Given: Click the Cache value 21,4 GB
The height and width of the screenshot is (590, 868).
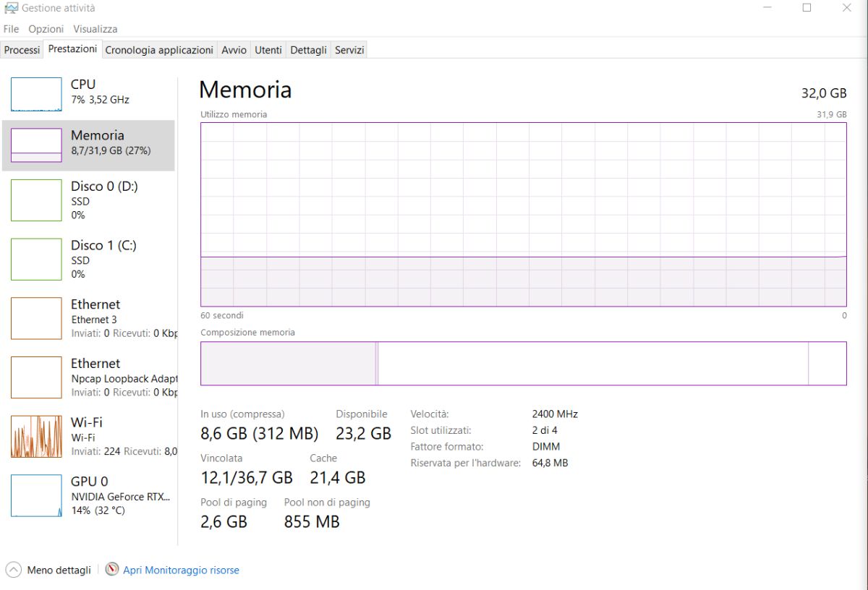Looking at the screenshot, I should [x=338, y=478].
